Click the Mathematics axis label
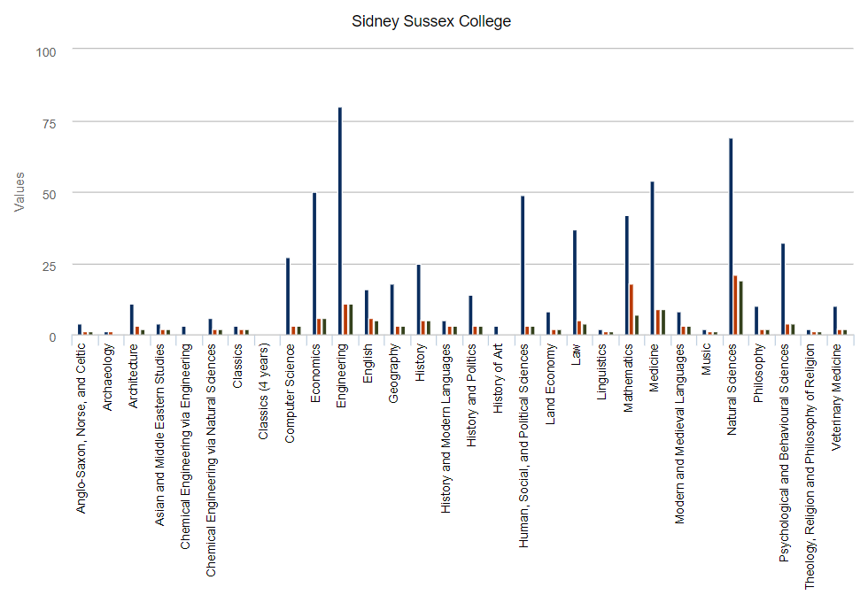This screenshot has height=603, width=868. tap(628, 378)
